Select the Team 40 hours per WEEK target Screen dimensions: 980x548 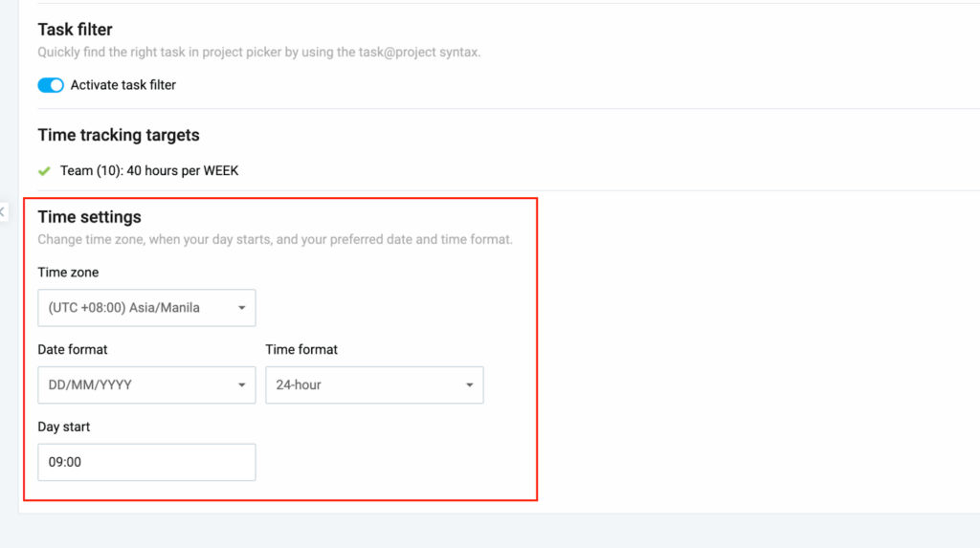tap(149, 171)
